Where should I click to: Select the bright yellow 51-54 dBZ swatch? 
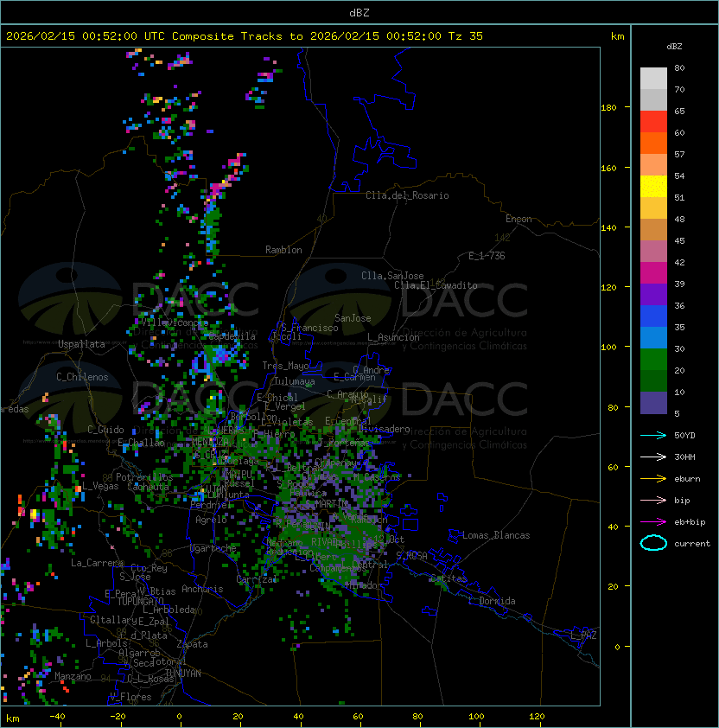coord(653,186)
